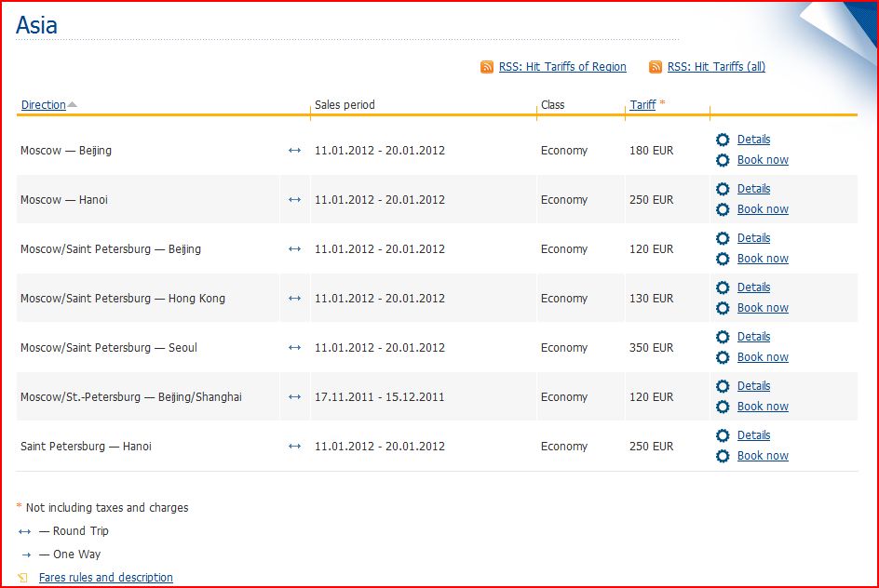The image size is (879, 588).
Task: Select the 'Moscow/Saint Petersburg — Seoul' text
Action: [x=109, y=348]
